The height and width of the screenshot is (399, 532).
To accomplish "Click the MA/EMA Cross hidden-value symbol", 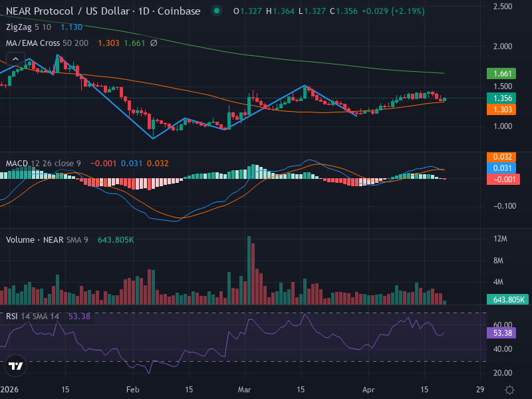I will click(154, 43).
